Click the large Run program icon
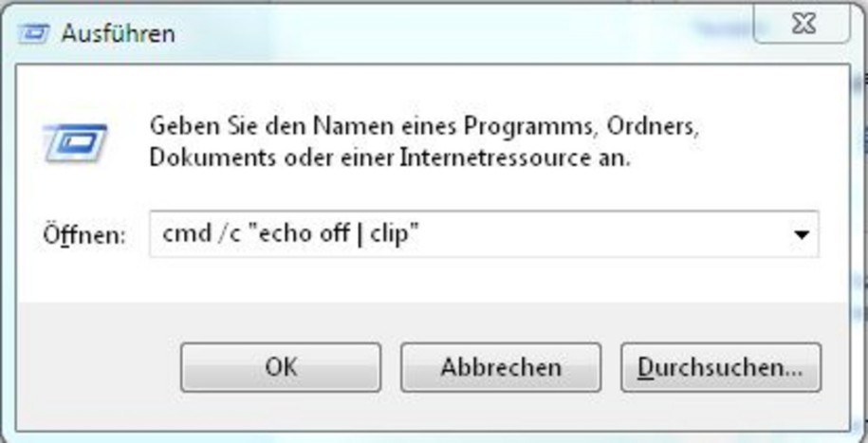 pos(75,143)
